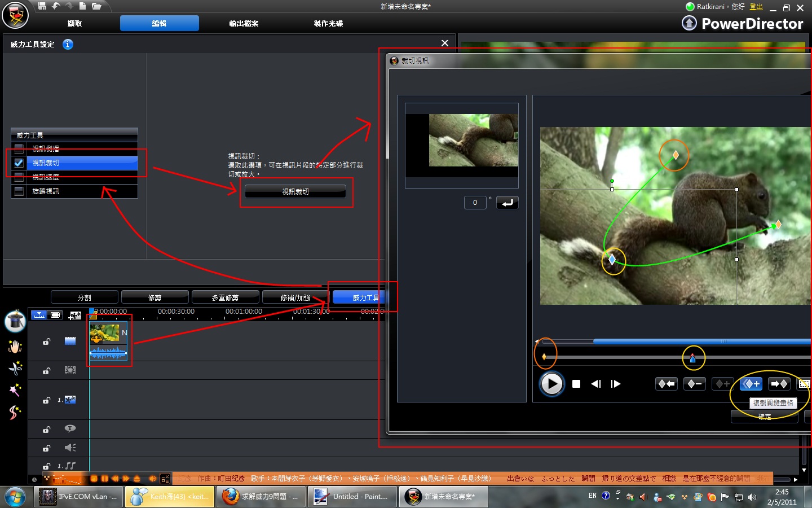Click the 視訊裁切 button in description area
812x508 pixels.
point(295,191)
